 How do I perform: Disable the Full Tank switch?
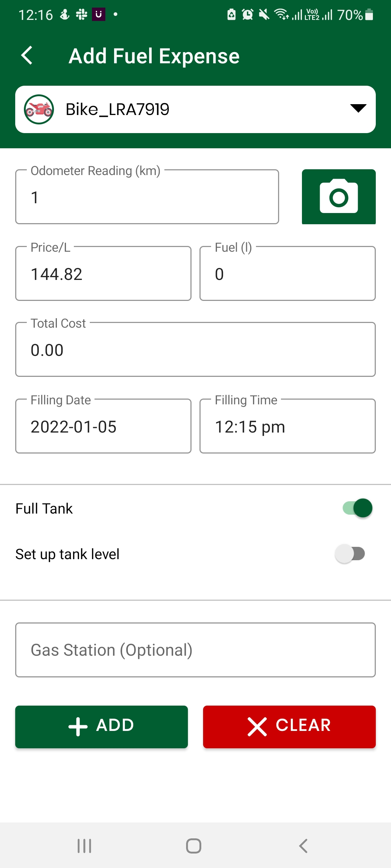click(358, 508)
